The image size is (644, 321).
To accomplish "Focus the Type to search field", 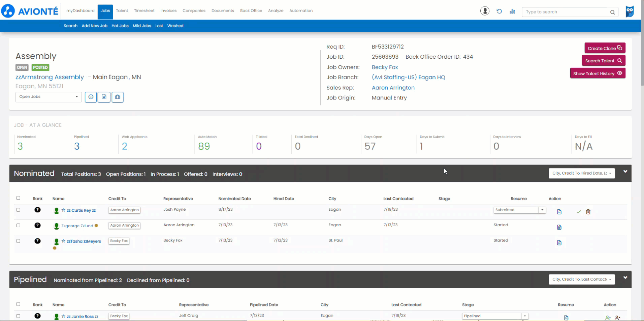I will (x=570, y=12).
